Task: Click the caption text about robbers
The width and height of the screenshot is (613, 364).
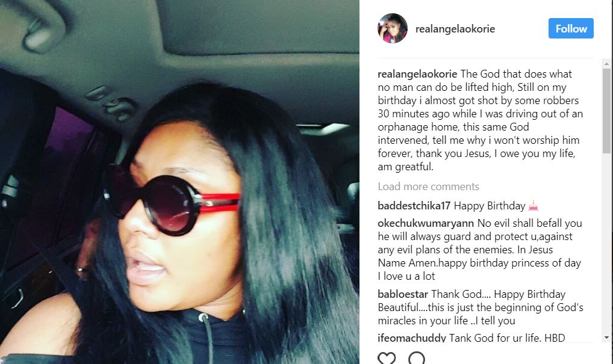Action: 481,120
